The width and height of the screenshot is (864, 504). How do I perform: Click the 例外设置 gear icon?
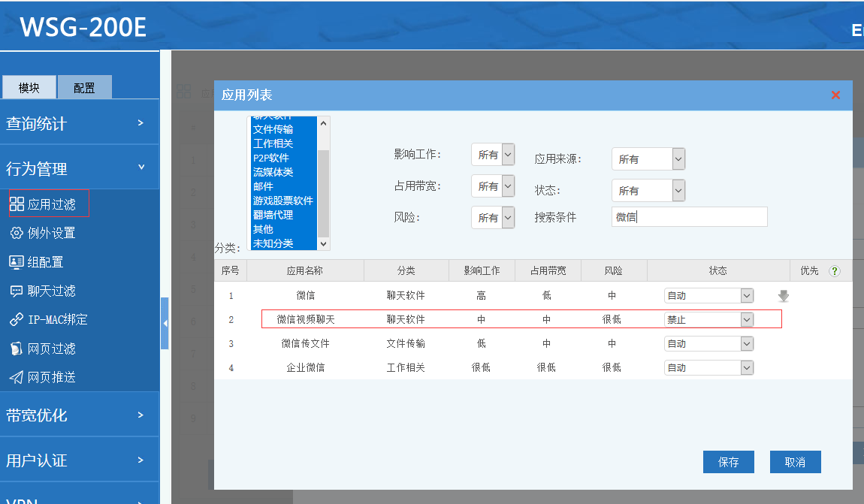17,233
